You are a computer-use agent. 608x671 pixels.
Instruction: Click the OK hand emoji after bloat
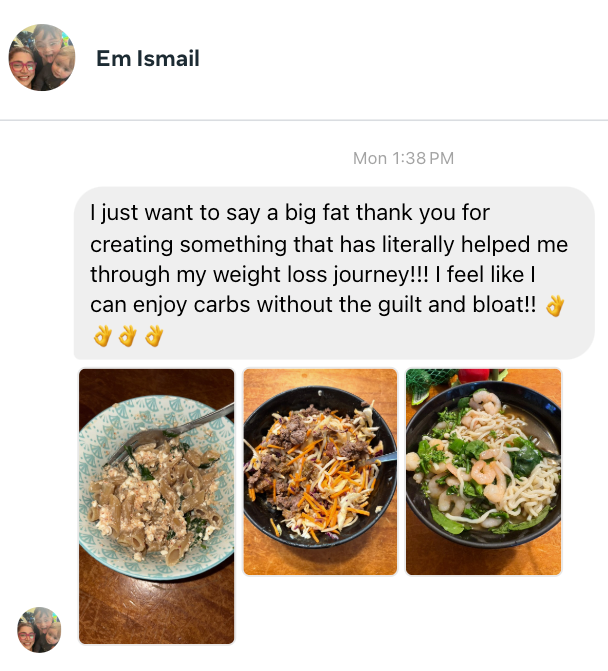click(555, 306)
